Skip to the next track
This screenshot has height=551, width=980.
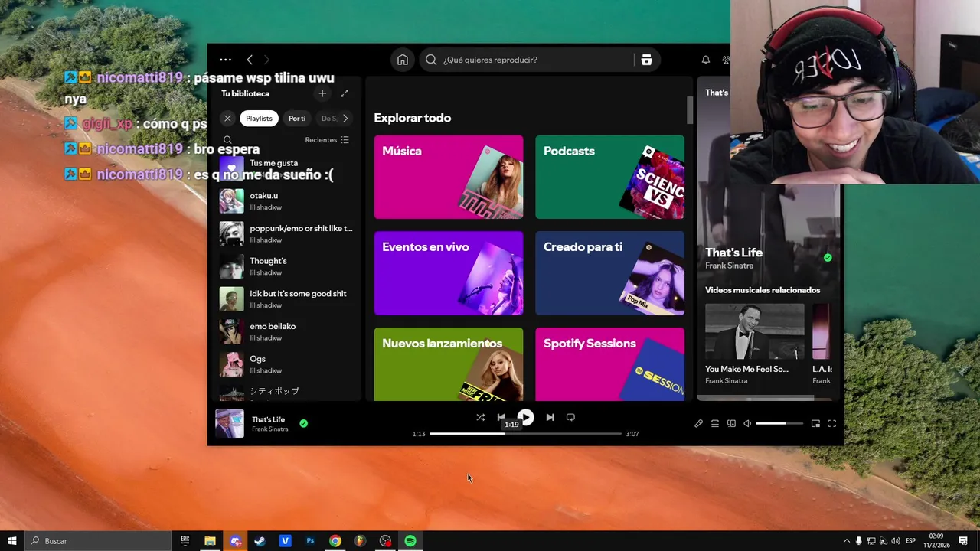(550, 417)
